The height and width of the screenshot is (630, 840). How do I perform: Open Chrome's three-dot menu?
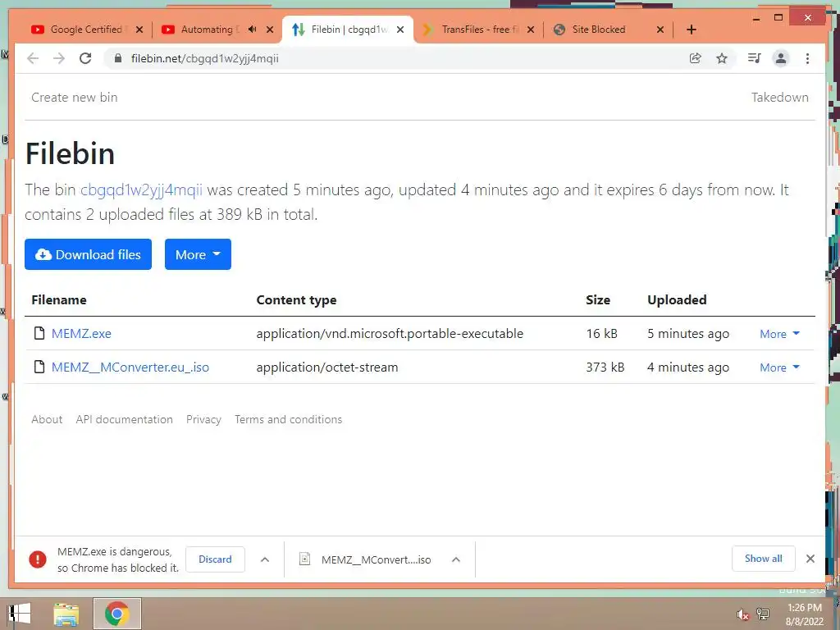click(x=807, y=58)
